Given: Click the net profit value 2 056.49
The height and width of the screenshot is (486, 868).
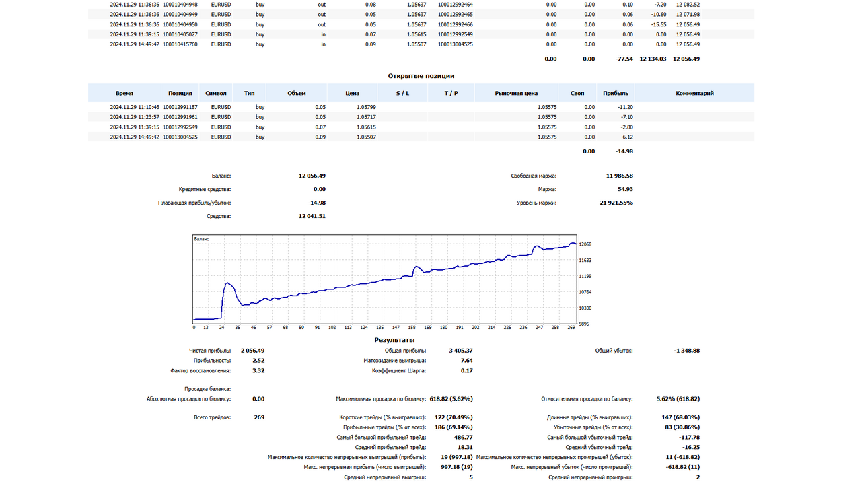Looking at the screenshot, I should pos(252,351).
